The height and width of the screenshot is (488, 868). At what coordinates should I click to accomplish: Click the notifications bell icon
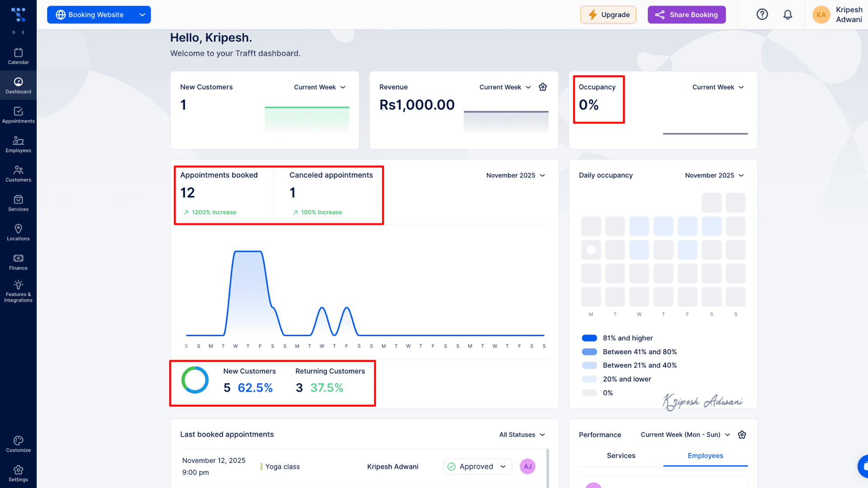[788, 14]
